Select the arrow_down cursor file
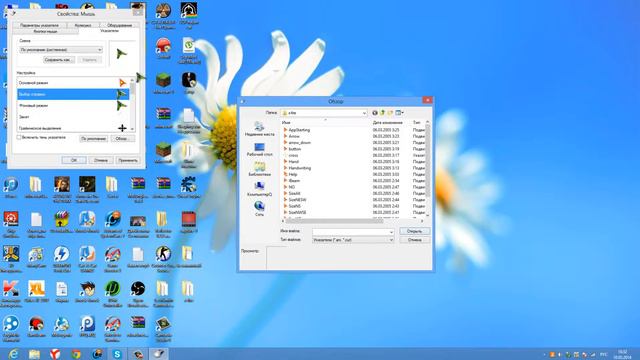 click(297, 143)
